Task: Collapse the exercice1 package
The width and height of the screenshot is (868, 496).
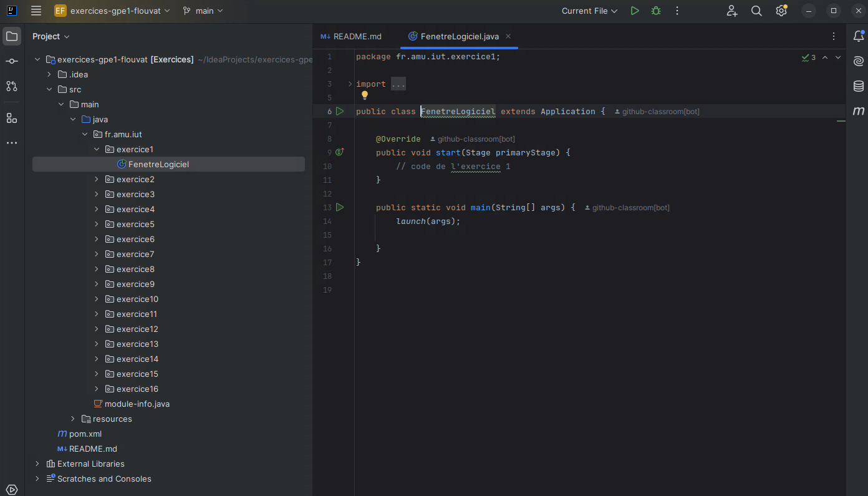Action: [97, 149]
